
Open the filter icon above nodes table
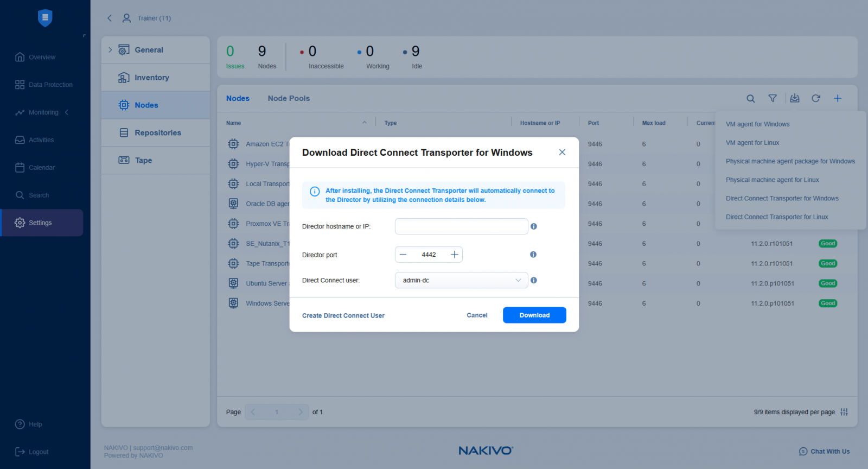(773, 98)
